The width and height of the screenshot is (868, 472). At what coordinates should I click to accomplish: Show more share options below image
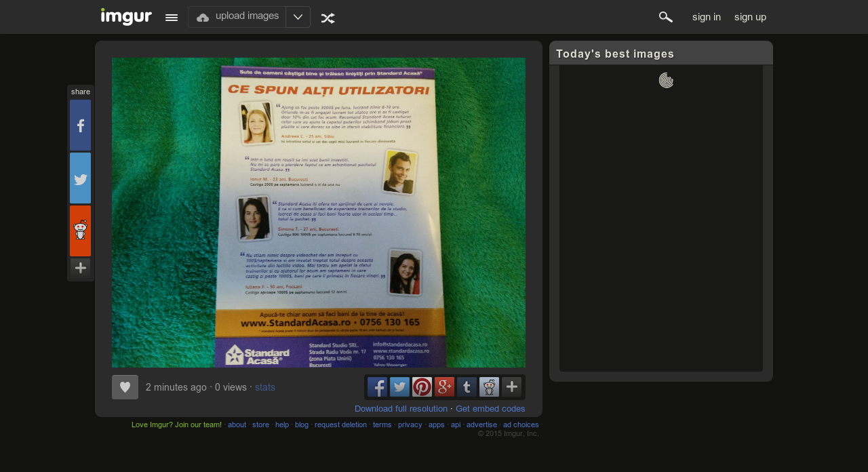point(512,387)
